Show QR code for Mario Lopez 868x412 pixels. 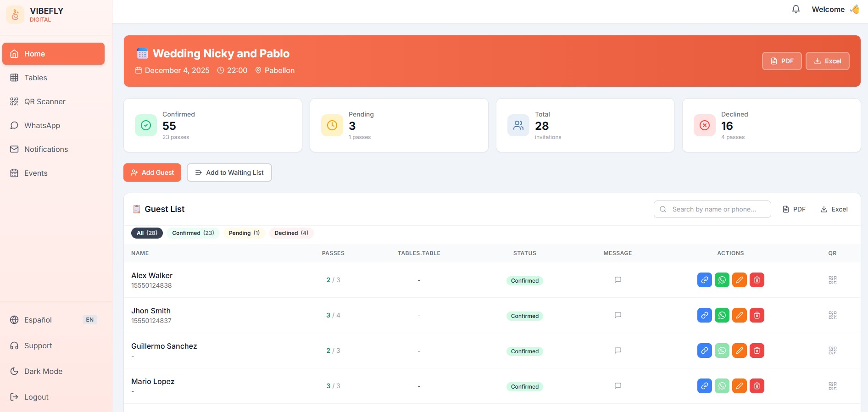coord(833,386)
